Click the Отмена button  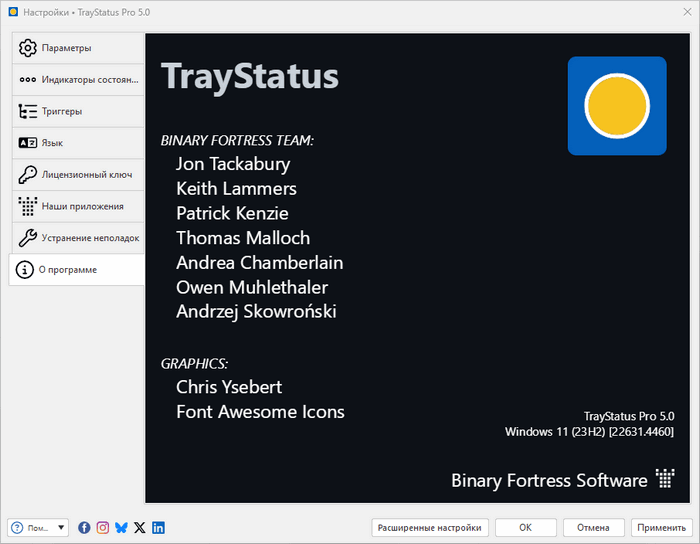[593, 527]
